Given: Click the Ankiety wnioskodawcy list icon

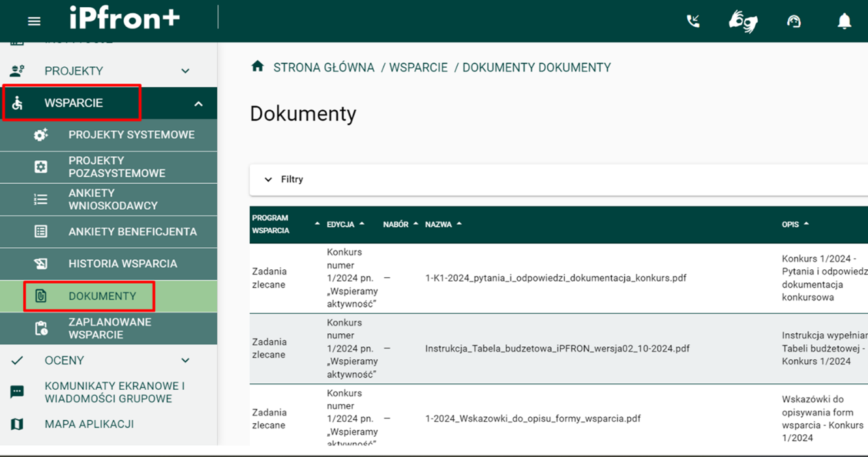Looking at the screenshot, I should (x=40, y=199).
